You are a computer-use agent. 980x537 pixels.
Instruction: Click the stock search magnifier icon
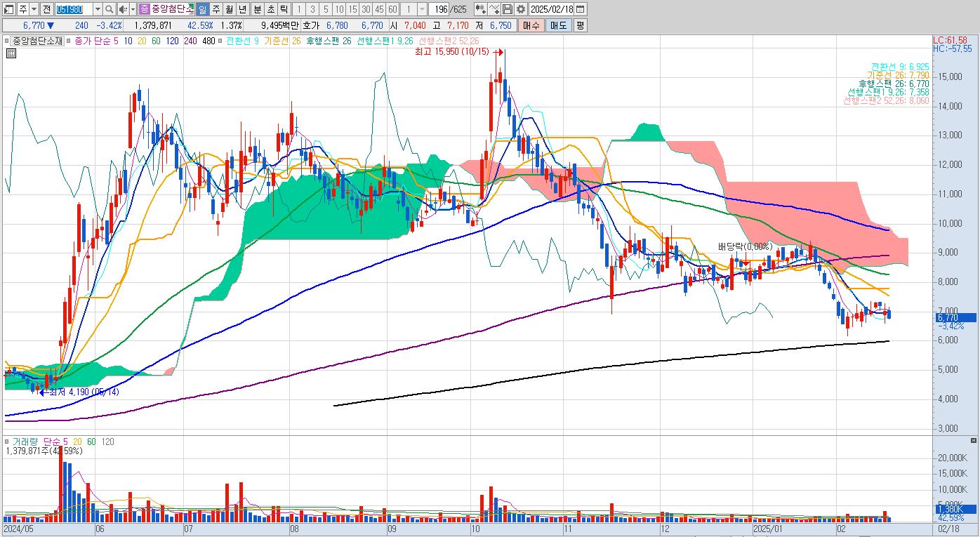click(x=110, y=9)
